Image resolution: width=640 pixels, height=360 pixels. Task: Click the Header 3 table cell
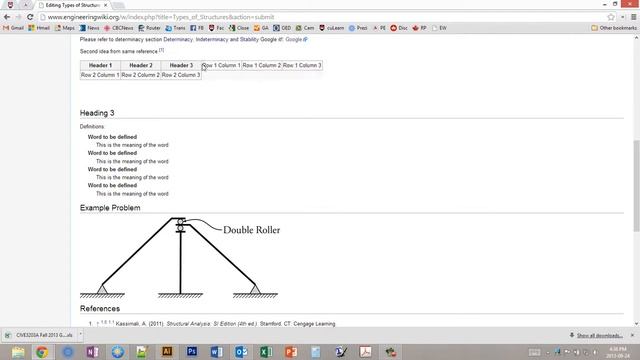(181, 65)
